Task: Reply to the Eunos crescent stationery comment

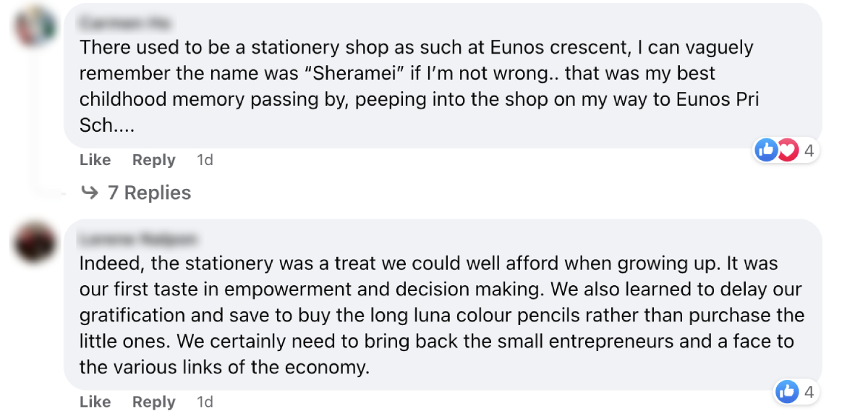Action: (x=153, y=160)
